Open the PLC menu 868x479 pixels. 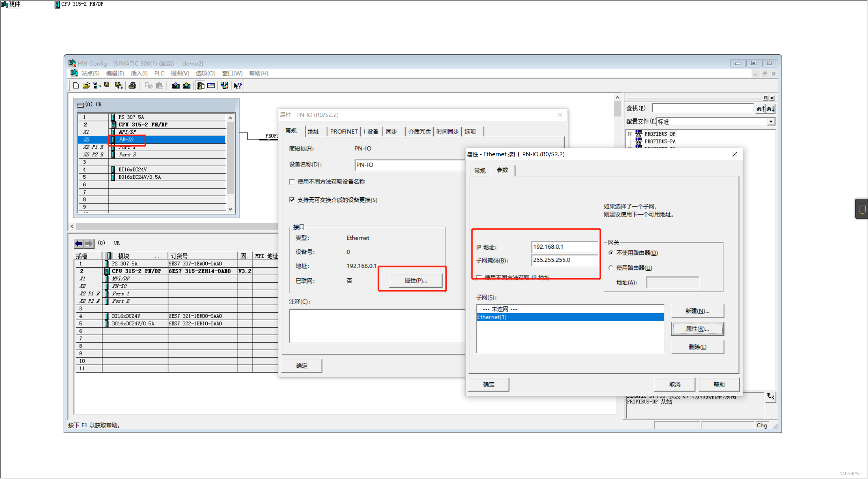[159, 73]
